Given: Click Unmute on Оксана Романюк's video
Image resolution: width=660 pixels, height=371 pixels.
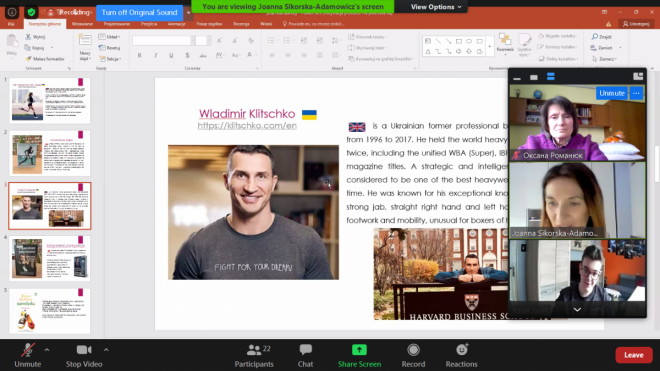Looking at the screenshot, I should pyautogui.click(x=612, y=93).
